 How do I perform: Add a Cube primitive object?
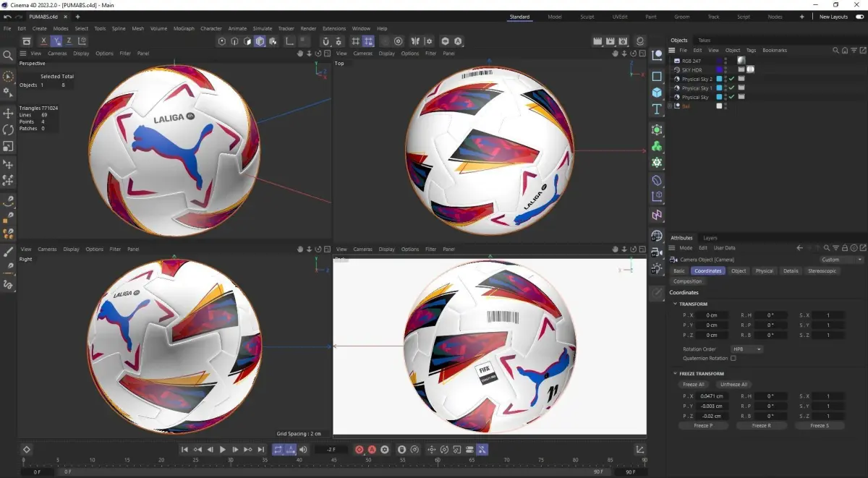coord(657,93)
